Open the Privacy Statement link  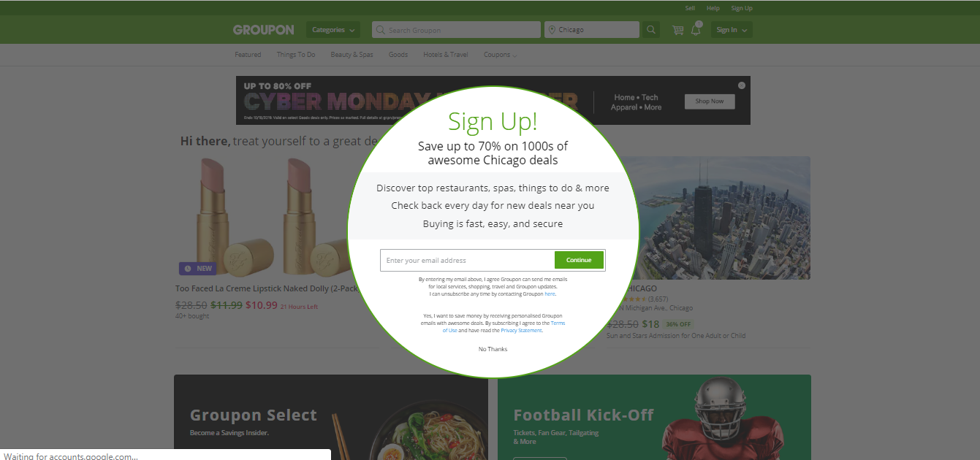coord(521,330)
